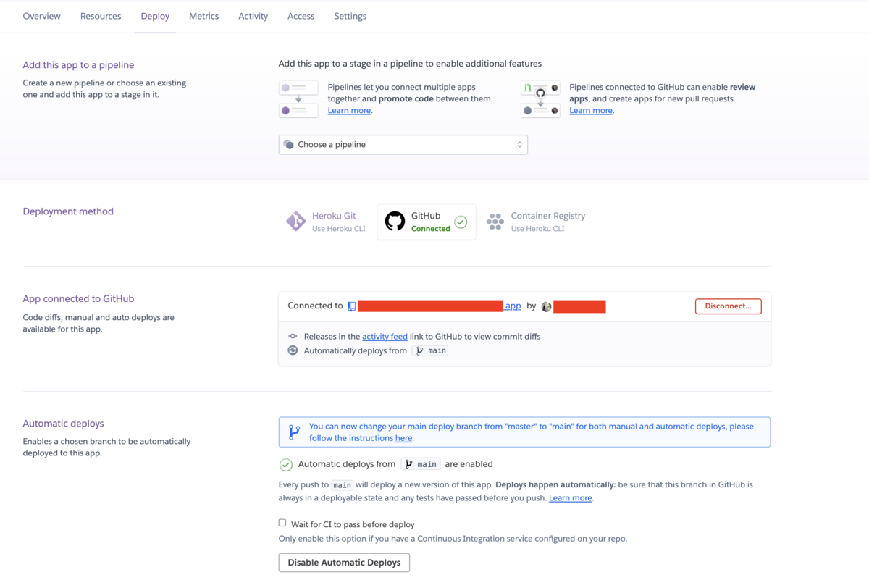The width and height of the screenshot is (869, 588).
Task: Click the Automatic deploys section heading
Action: pyautogui.click(x=63, y=424)
